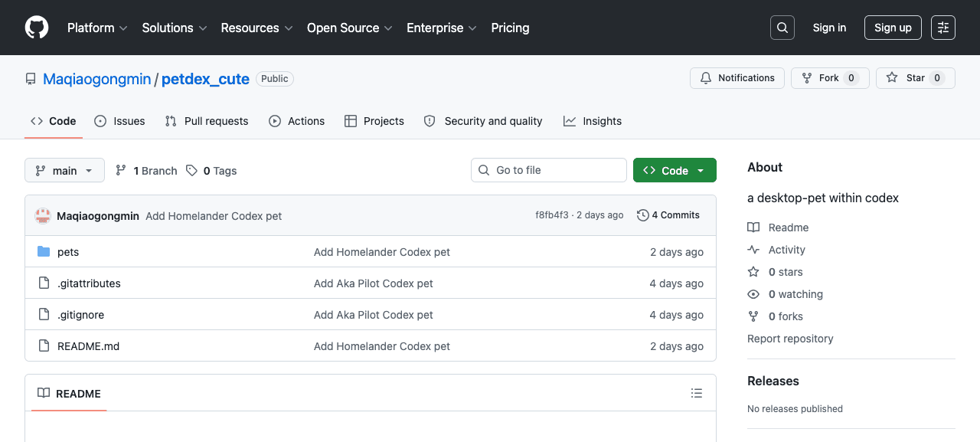This screenshot has width=980, height=442.
Task: View the 0 Tags list
Action: pos(211,171)
